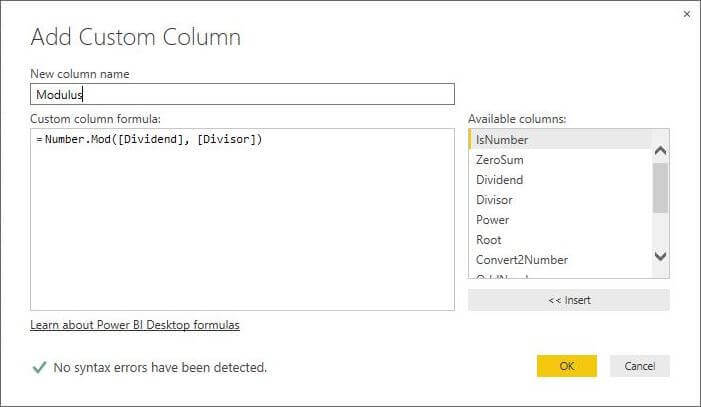Screen dimensions: 701x407
Task: Select the Dividend column in the list
Action: pyautogui.click(x=500, y=180)
